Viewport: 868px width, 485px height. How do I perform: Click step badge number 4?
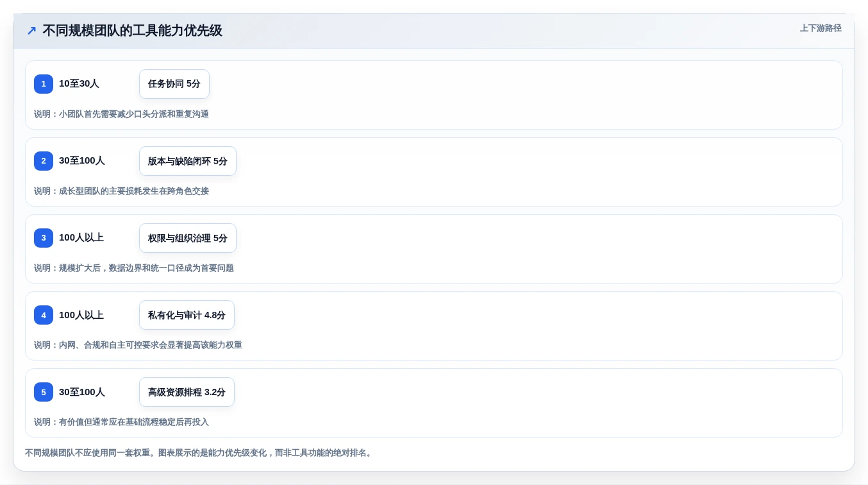[44, 315]
